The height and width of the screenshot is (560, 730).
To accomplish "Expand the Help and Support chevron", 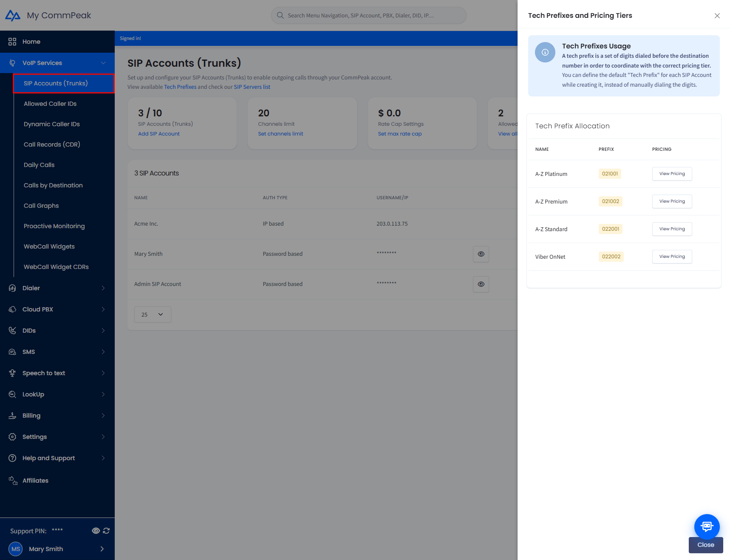I will tap(103, 458).
